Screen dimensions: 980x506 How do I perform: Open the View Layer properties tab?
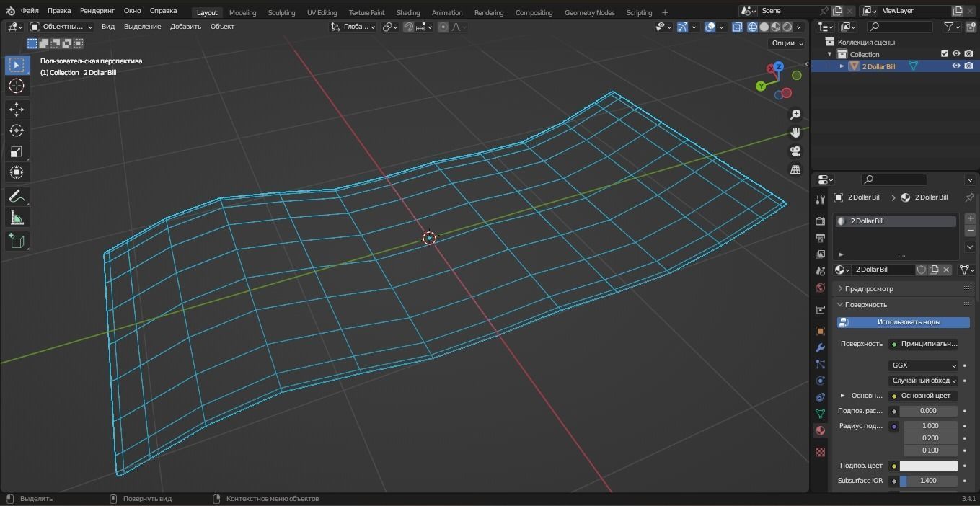point(820,254)
